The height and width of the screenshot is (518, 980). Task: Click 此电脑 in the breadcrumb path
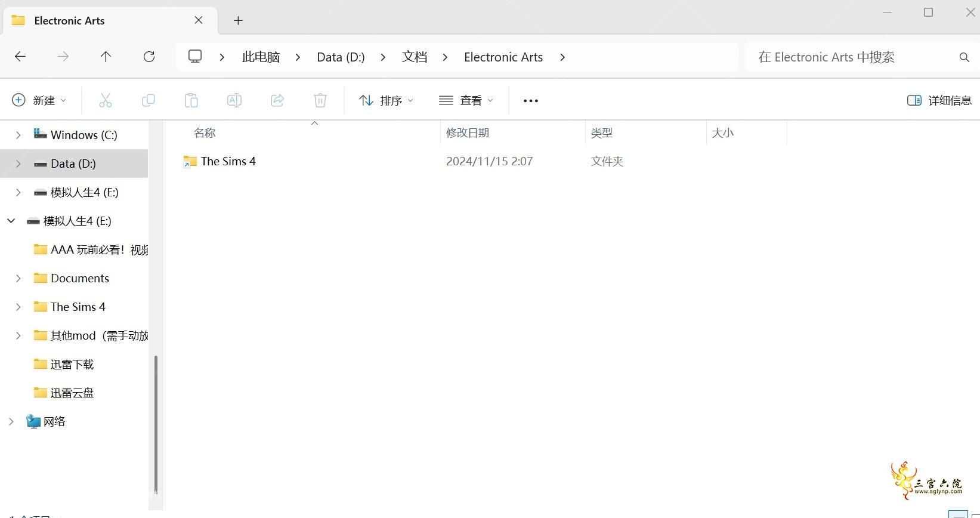(261, 57)
